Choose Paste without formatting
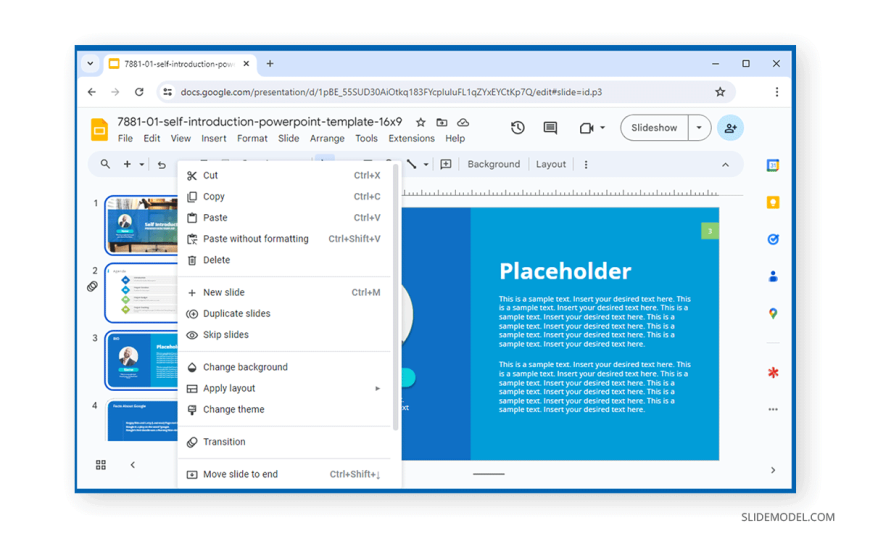 coord(285,239)
